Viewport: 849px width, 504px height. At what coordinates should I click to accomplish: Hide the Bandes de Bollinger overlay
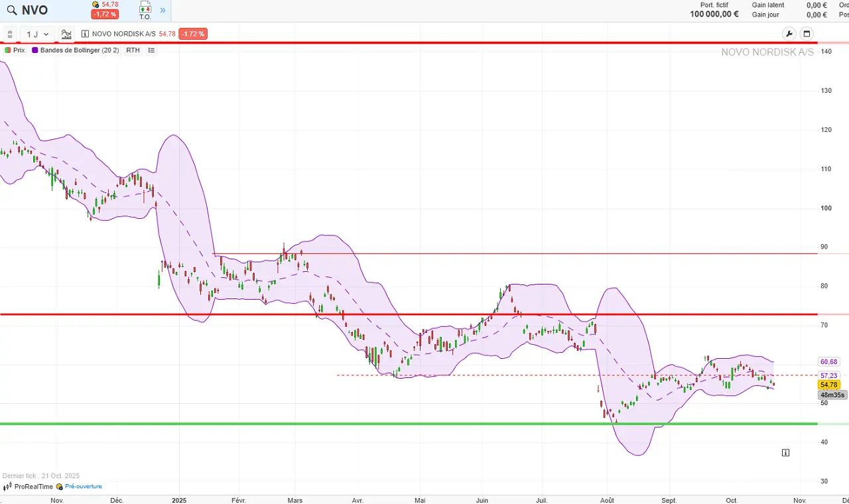pos(80,50)
